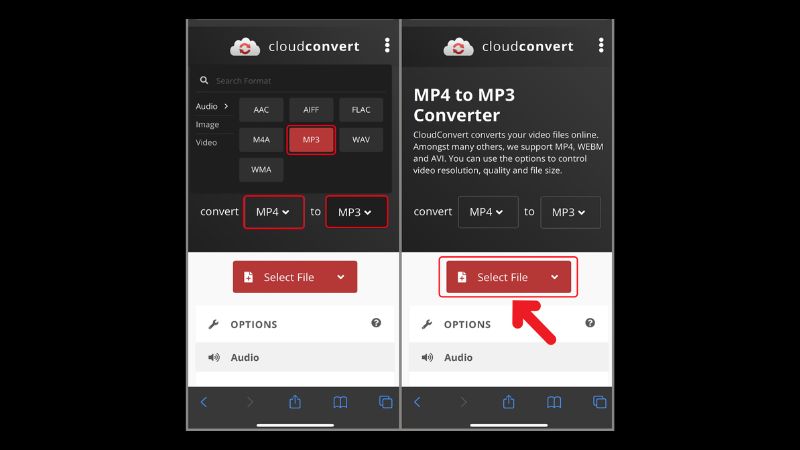Tap Safari back arrow in left phone
The height and width of the screenshot is (450, 800).
point(204,402)
